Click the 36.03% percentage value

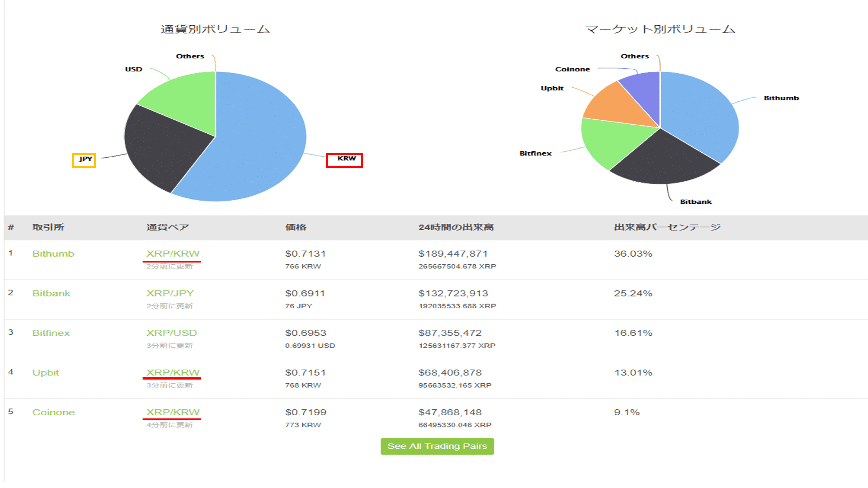[x=633, y=254]
